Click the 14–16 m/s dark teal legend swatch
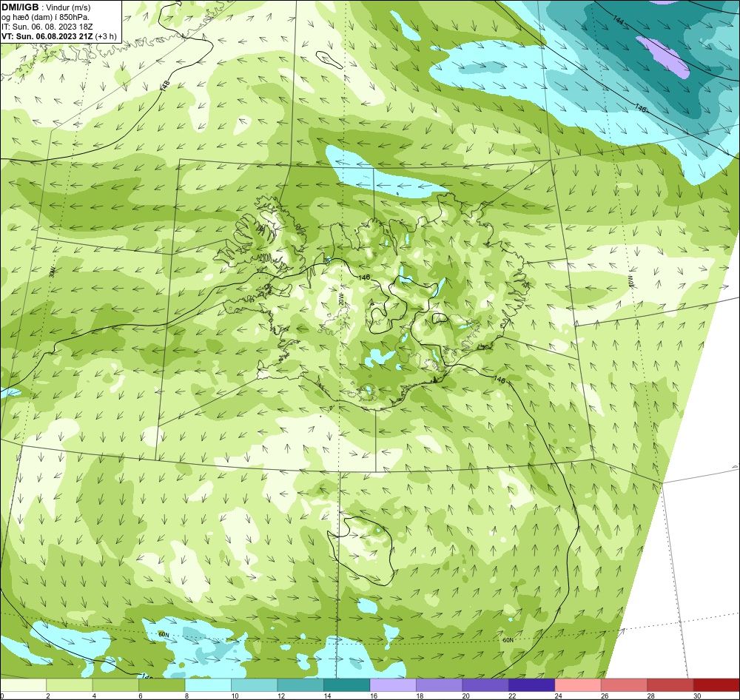Screen dimensions: 740x700 [x=347, y=685]
